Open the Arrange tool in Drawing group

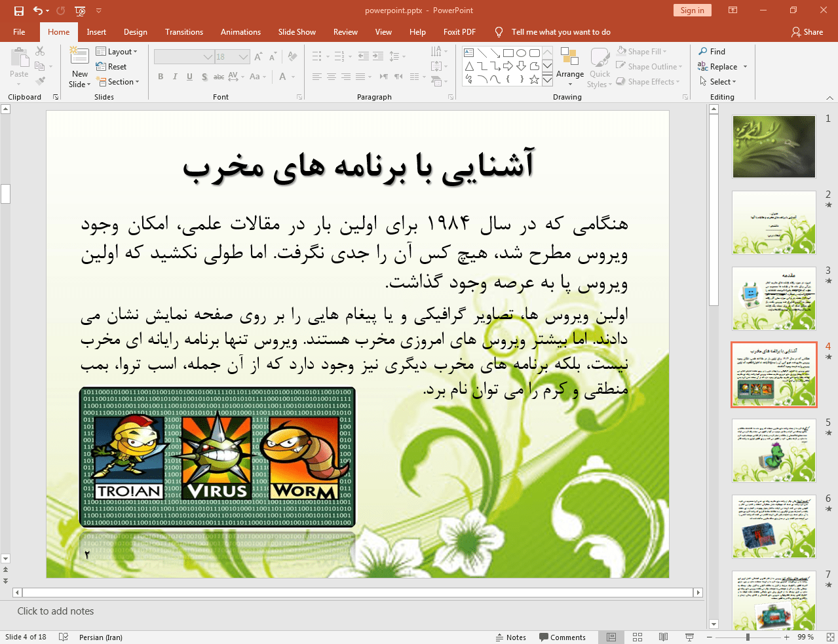pyautogui.click(x=569, y=66)
